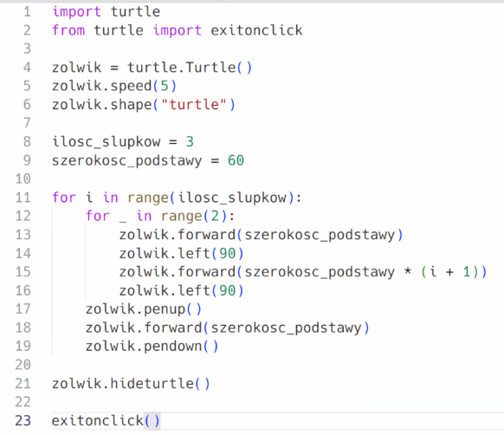Viewport: 504px width, 435px height.
Task: Place cursor on the 'import turtle' line
Action: click(x=106, y=12)
